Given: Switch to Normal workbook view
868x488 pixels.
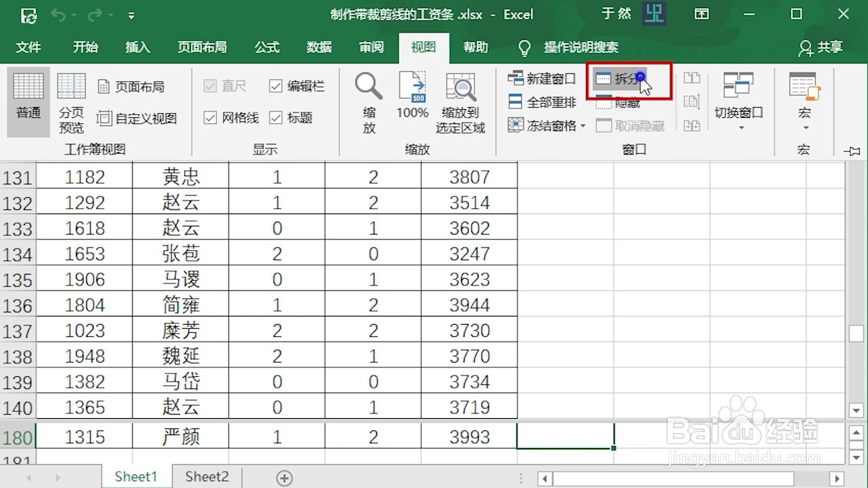Looking at the screenshot, I should (x=28, y=102).
